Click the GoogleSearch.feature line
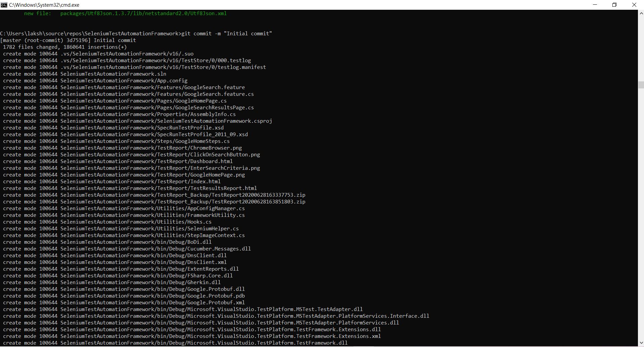The height and width of the screenshot is (347, 644). [124, 87]
